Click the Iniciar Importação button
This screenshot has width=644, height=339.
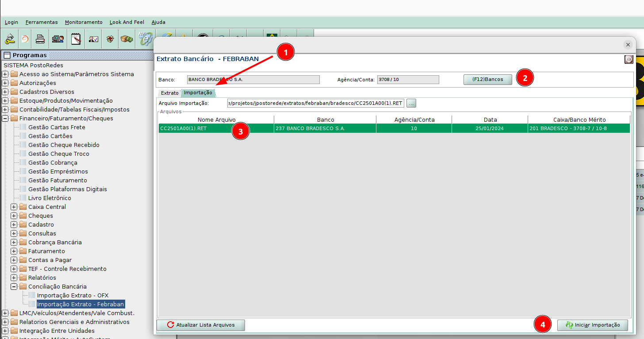coord(592,325)
